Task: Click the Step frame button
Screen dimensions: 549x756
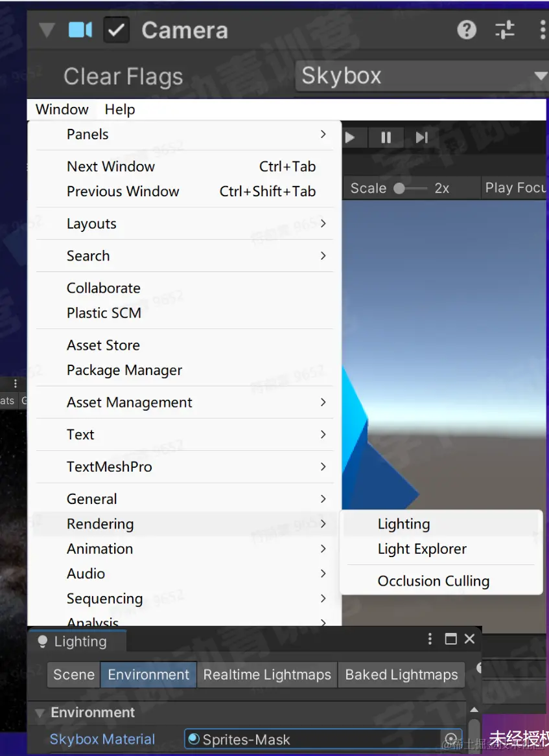Action: [x=422, y=138]
